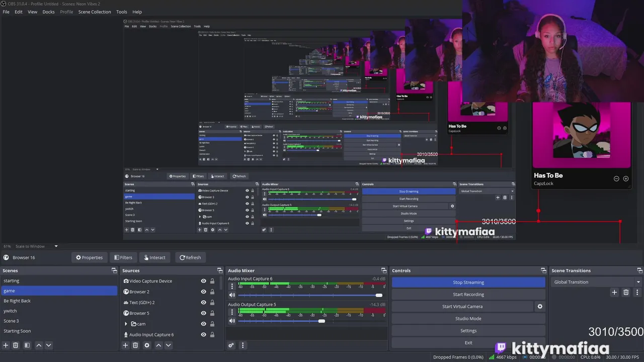
Task: Select the Starting Soon scene
Action: point(59,331)
